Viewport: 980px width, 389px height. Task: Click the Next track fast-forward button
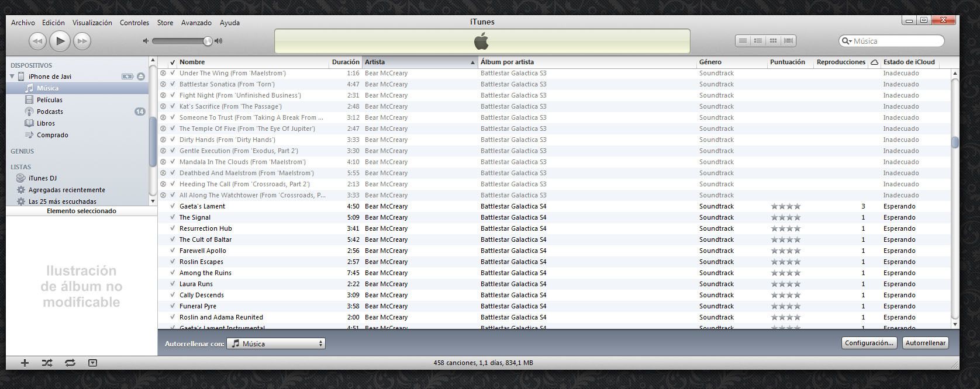coord(82,41)
